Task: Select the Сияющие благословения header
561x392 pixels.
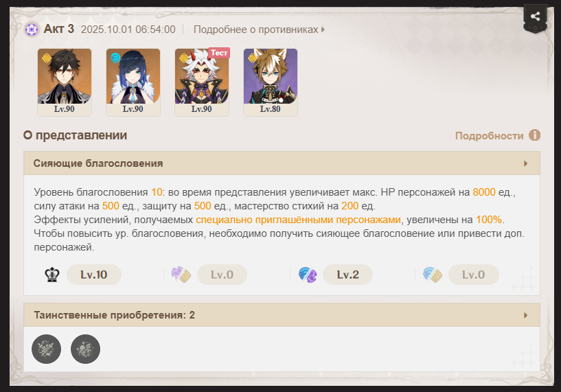Action: tap(282, 163)
